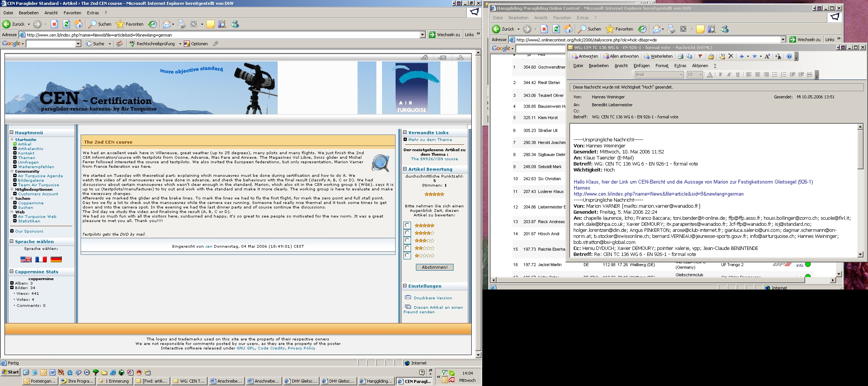Click the Google toolbar spell check icon
868x386 pixels.
click(132, 44)
